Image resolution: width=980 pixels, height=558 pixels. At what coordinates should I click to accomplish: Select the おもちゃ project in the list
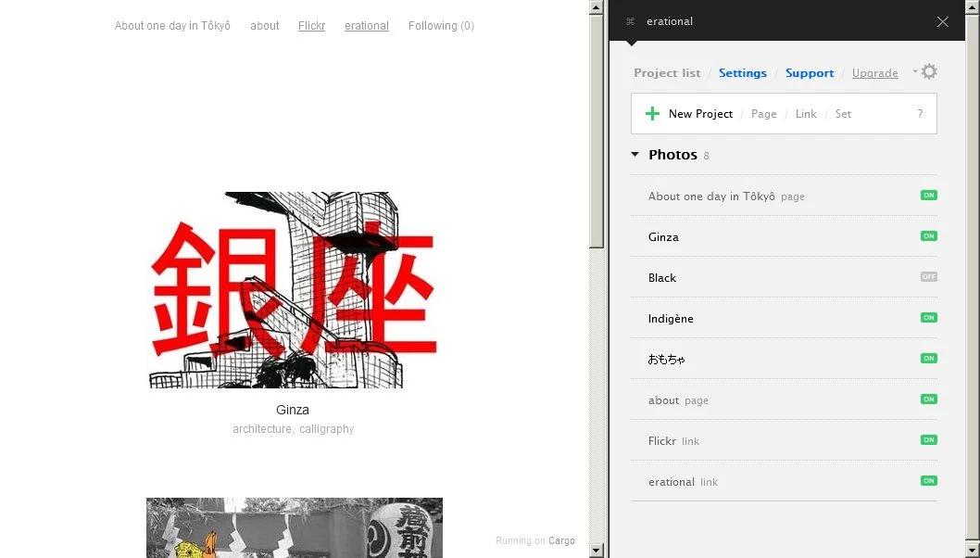click(667, 360)
